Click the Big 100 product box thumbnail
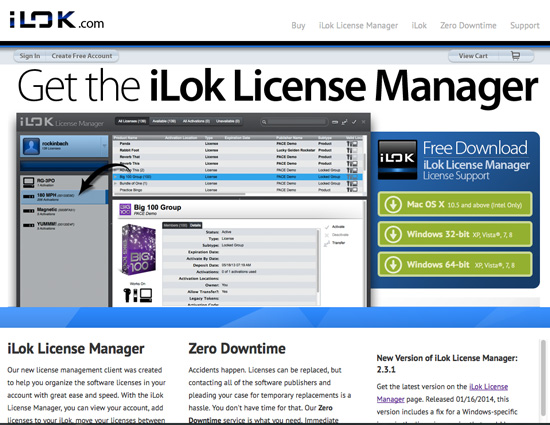550x425 pixels. 139,250
